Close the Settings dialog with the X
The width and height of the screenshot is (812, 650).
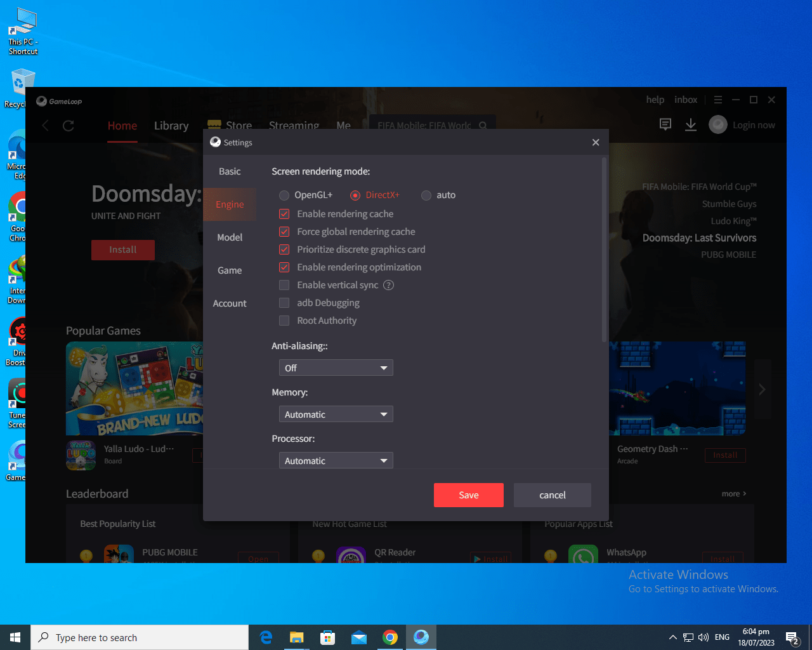click(x=596, y=142)
